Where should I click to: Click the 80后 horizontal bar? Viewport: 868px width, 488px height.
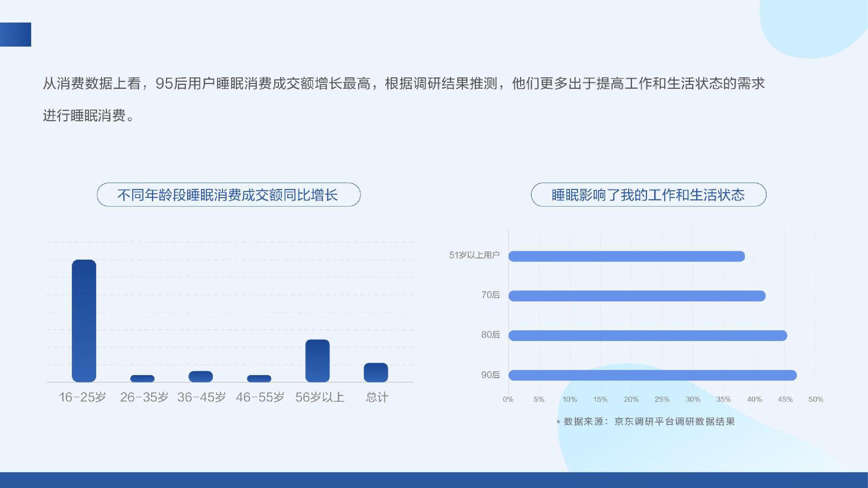[648, 335]
